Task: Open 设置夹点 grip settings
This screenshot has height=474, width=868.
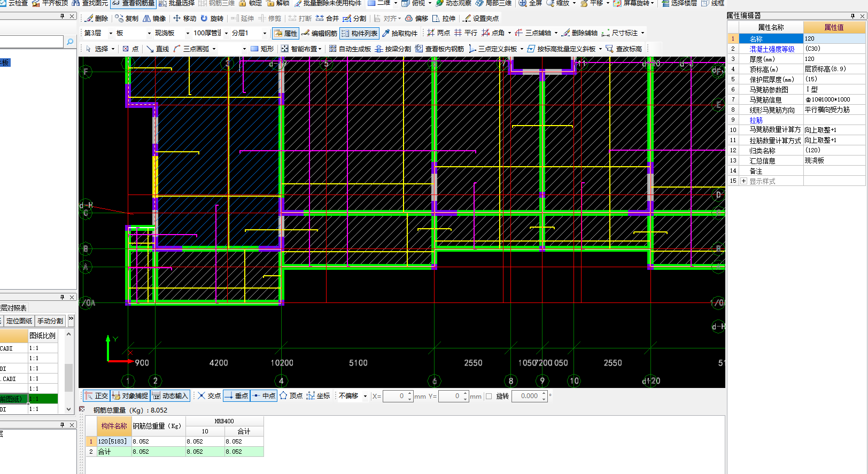Action: [480, 18]
